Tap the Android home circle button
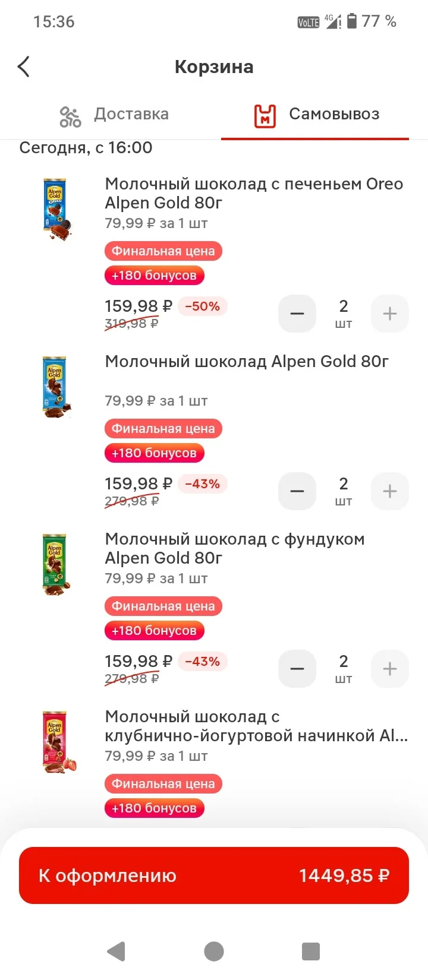428x980 pixels. pos(214,951)
